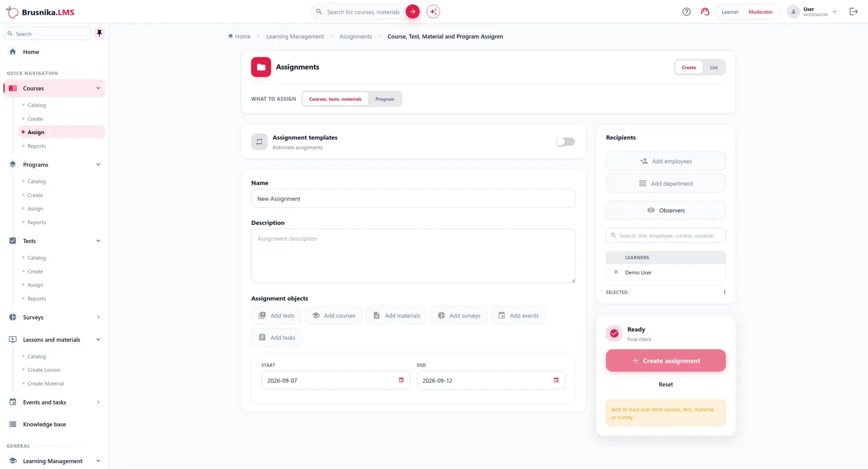Click the Add events button
This screenshot has height=469, width=868.
pos(518,315)
